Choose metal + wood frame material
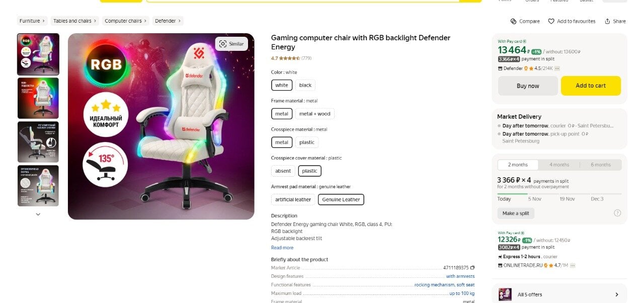Image resolution: width=644 pixels, height=303 pixels. click(315, 114)
